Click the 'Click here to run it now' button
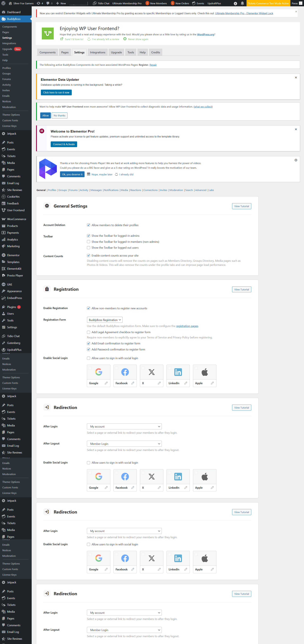 coord(56,92)
